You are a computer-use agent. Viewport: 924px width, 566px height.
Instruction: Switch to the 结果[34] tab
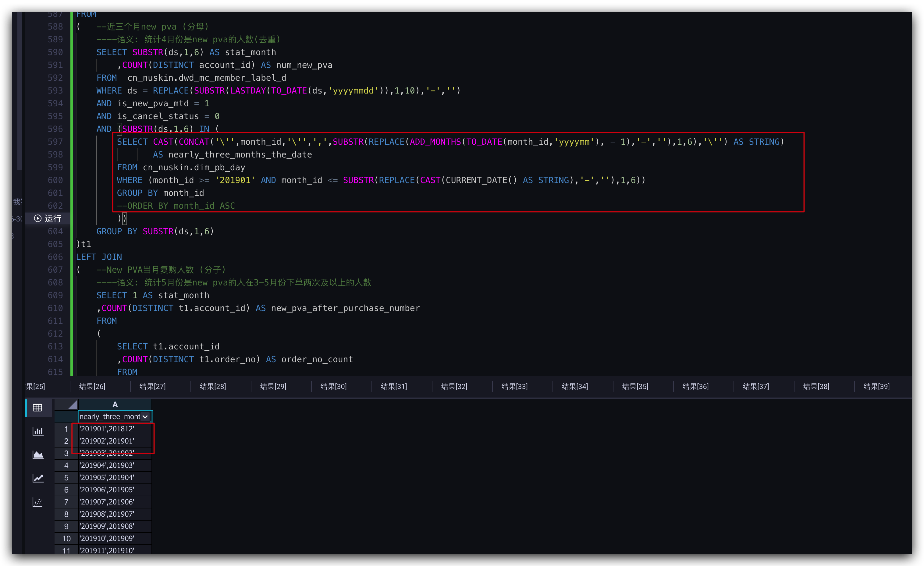click(574, 387)
